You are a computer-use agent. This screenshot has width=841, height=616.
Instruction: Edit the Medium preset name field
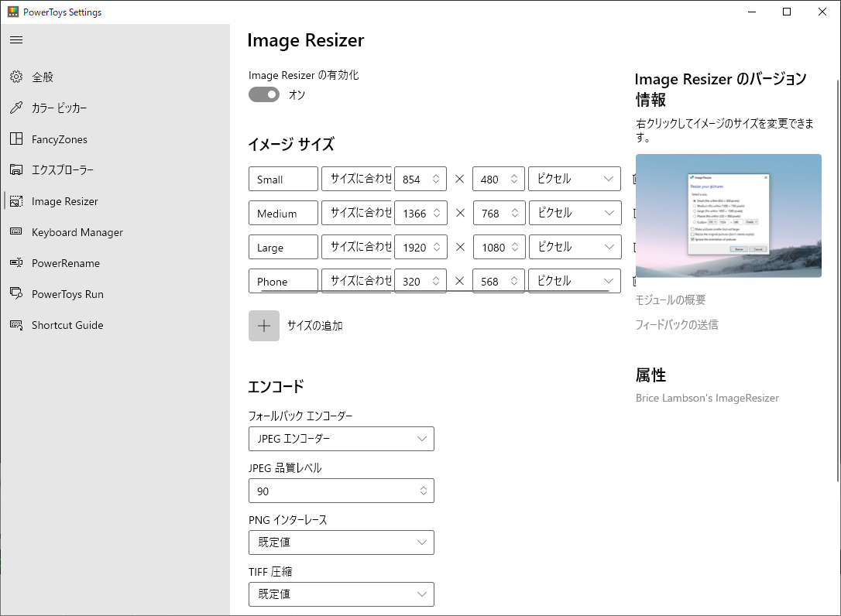tap(283, 213)
